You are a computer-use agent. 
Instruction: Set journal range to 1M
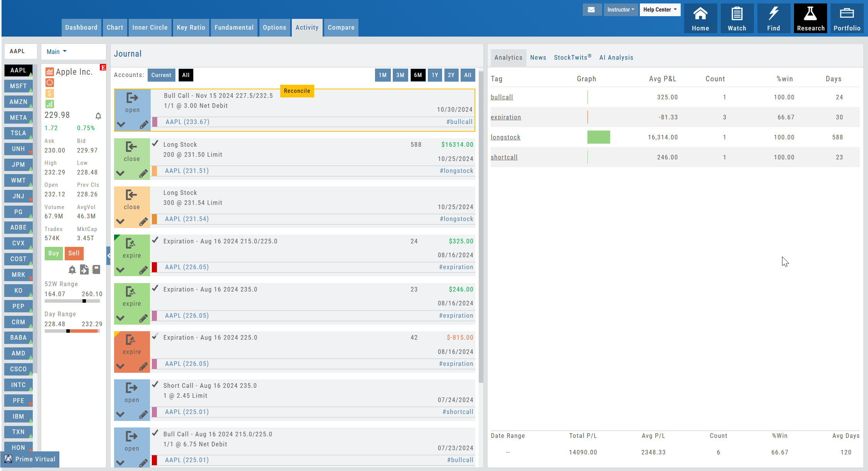[382, 75]
